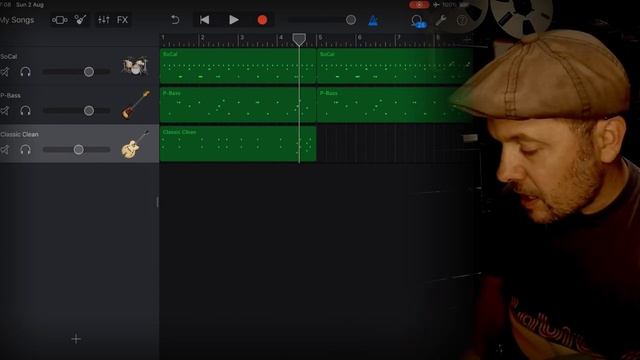
Task: Solo the Classic Clean track
Action: point(25,150)
